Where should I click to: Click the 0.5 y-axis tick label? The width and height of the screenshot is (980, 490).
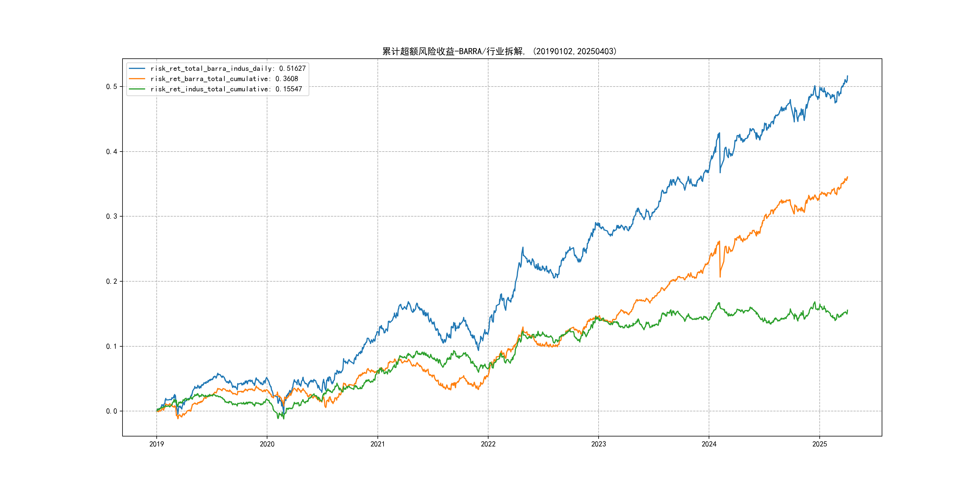[x=112, y=87]
